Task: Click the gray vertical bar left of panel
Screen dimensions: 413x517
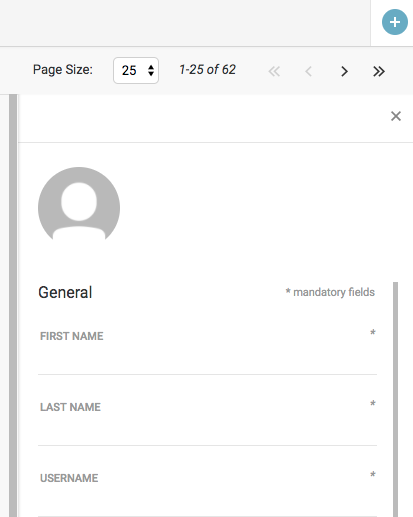Action: 13,305
